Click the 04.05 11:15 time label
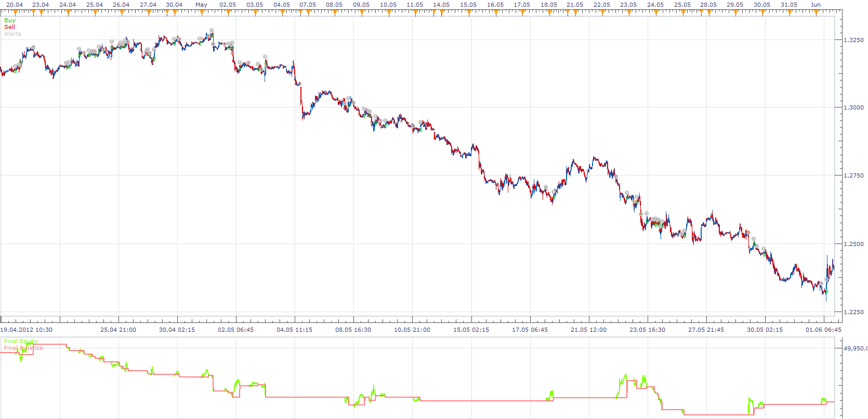The height and width of the screenshot is (419, 868). pyautogui.click(x=294, y=330)
